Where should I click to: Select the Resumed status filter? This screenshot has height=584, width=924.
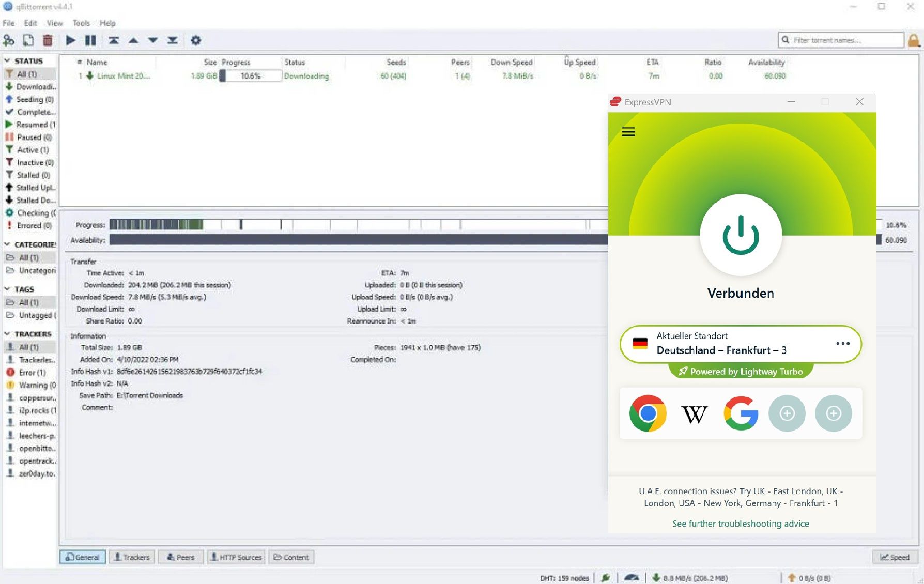pos(30,125)
